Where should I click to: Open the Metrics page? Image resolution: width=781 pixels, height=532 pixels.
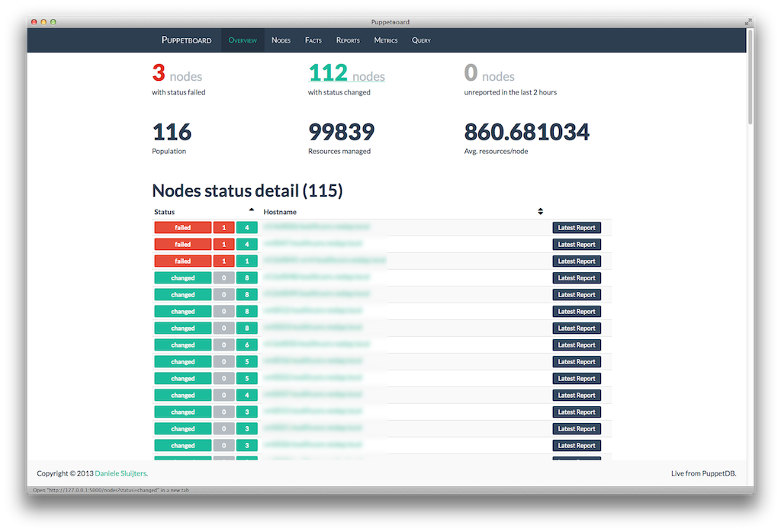click(386, 40)
